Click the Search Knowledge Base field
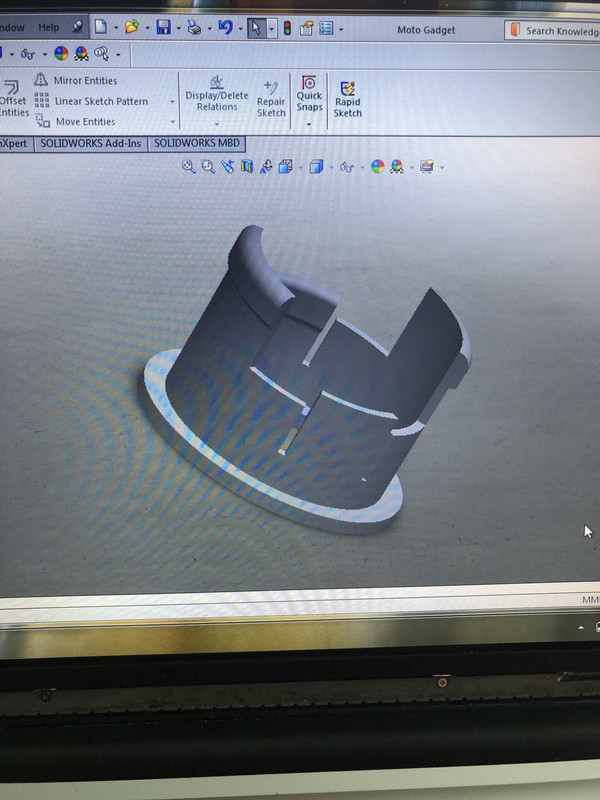The image size is (600, 800). tap(552, 31)
